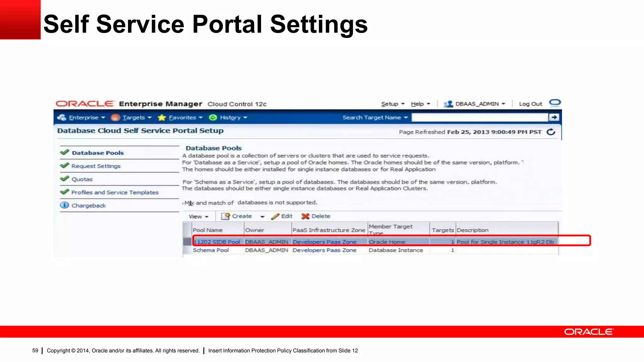The image size is (644, 362).
Task: Click the Database Pools green checkmark icon
Action: tap(64, 152)
